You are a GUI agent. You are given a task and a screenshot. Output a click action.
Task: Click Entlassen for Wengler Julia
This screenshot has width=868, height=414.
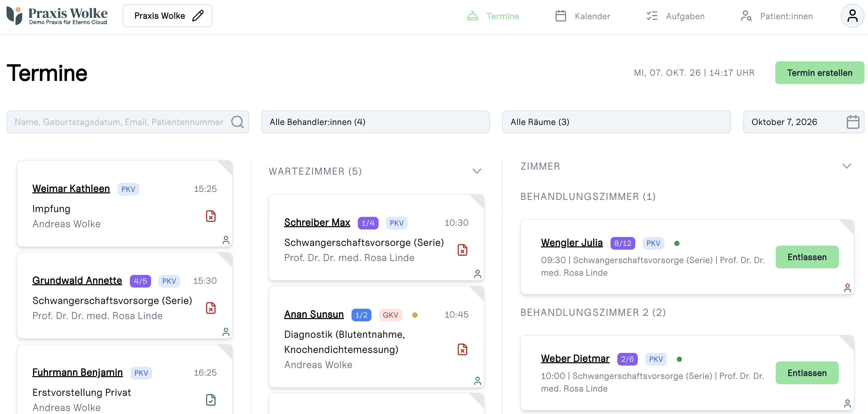807,257
